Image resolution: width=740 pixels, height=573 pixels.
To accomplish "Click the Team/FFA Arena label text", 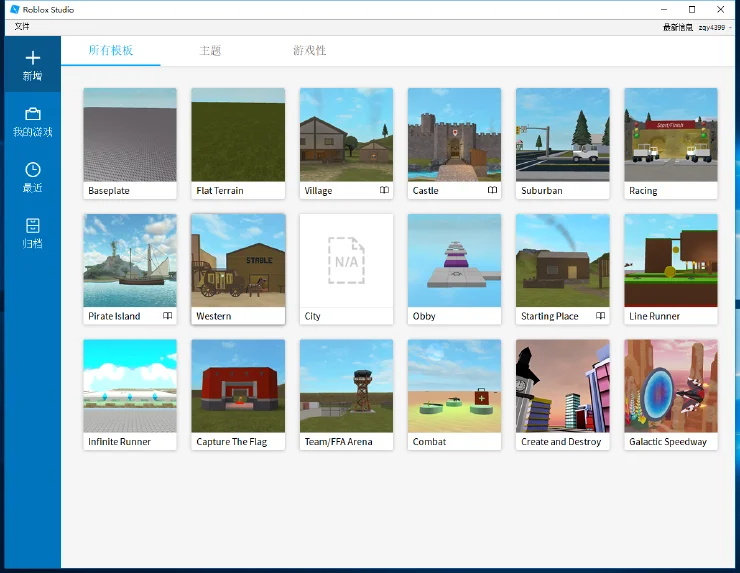I will coord(338,442).
